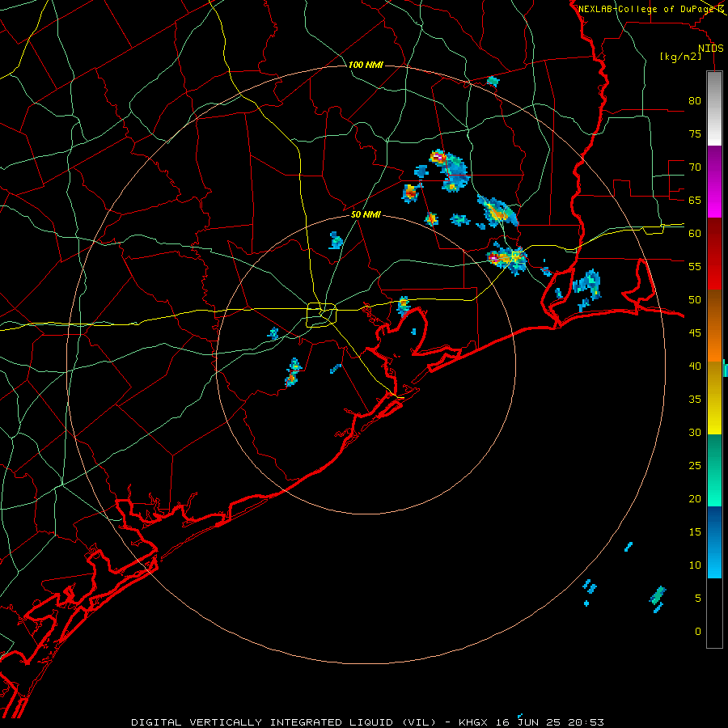Click the scale value 60

[x=695, y=234]
